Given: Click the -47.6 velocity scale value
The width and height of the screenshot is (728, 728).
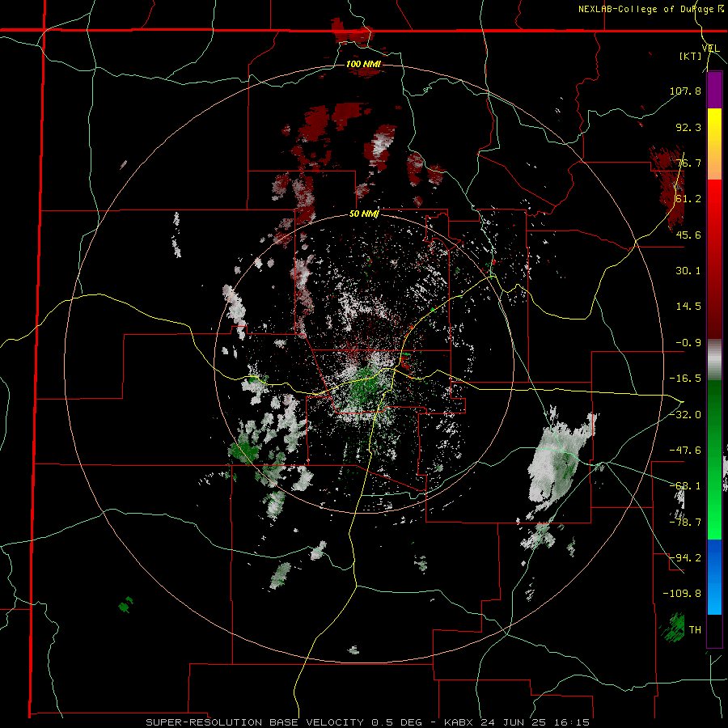Looking at the screenshot, I should [x=685, y=451].
